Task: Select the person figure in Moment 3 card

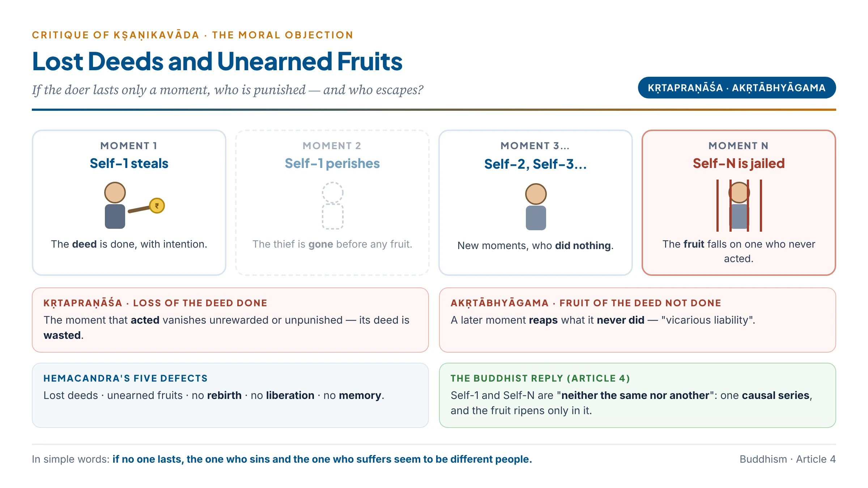Action: pos(536,207)
